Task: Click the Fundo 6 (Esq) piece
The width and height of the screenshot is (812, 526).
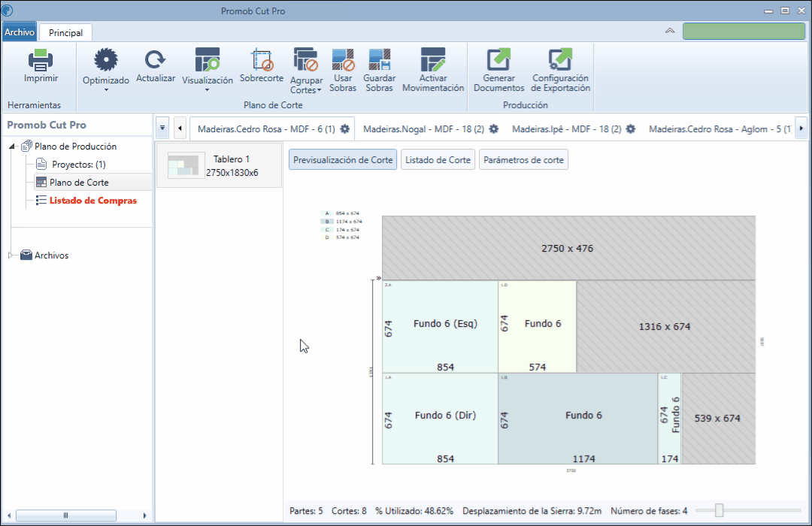Action: click(440, 327)
